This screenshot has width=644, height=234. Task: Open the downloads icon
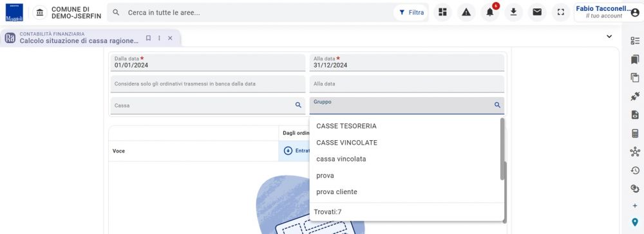(513, 12)
